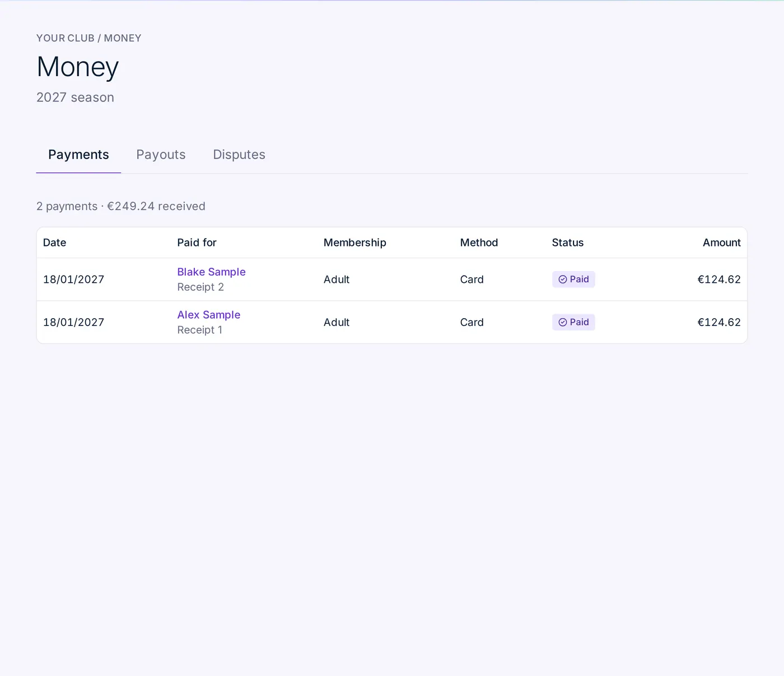Click the Membership column header
The image size is (784, 676).
[x=354, y=243]
